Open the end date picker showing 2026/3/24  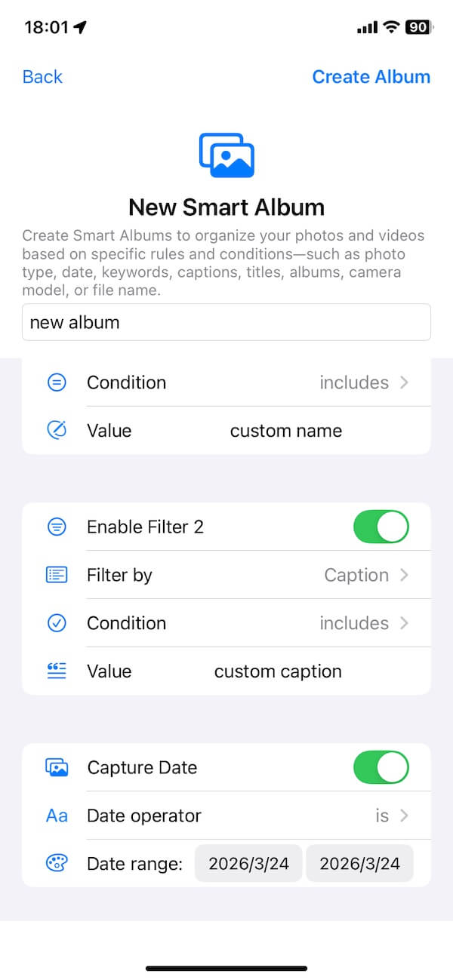pos(360,863)
